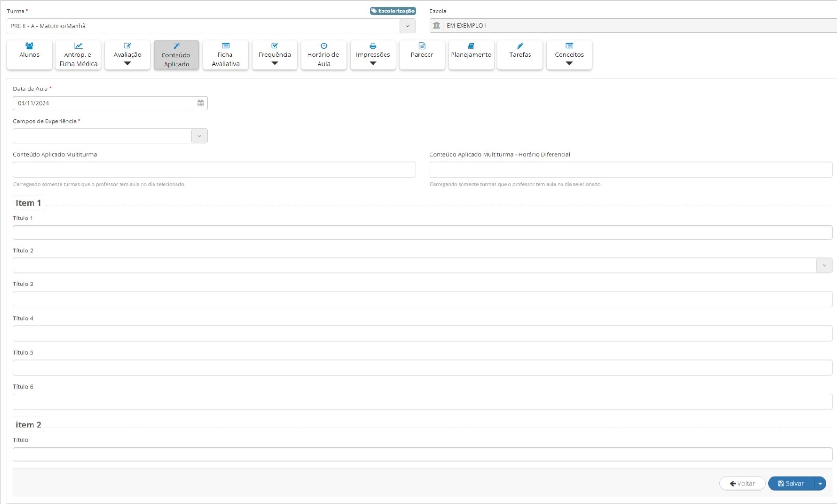This screenshot has width=837, height=504.
Task: Select the Conteúdo Aplicado tab
Action: [x=176, y=55]
